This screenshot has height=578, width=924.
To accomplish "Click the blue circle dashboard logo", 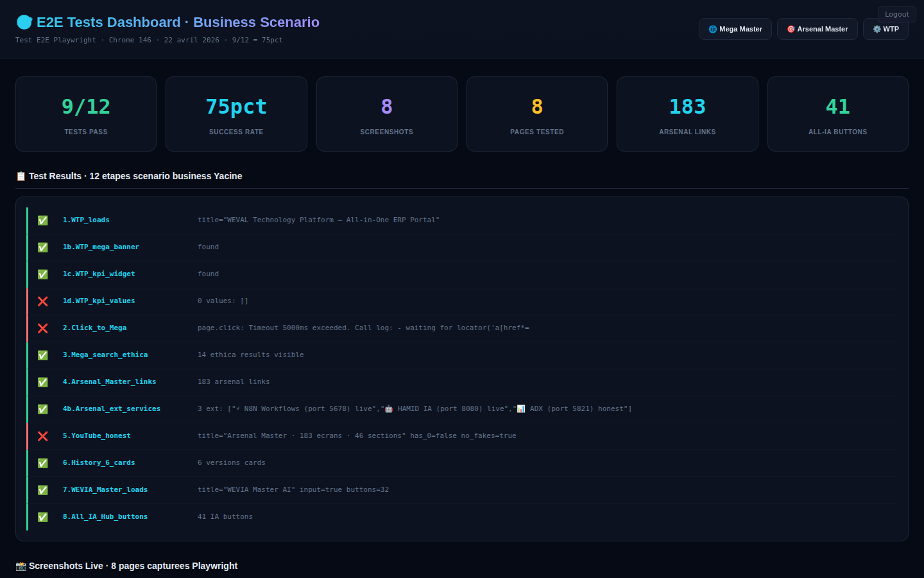I will (24, 22).
